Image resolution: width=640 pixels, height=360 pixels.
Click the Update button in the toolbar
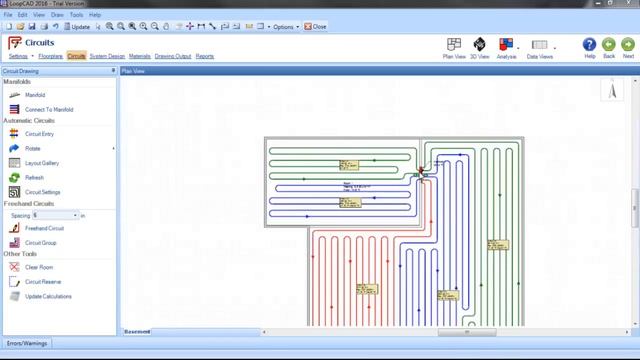[77, 27]
